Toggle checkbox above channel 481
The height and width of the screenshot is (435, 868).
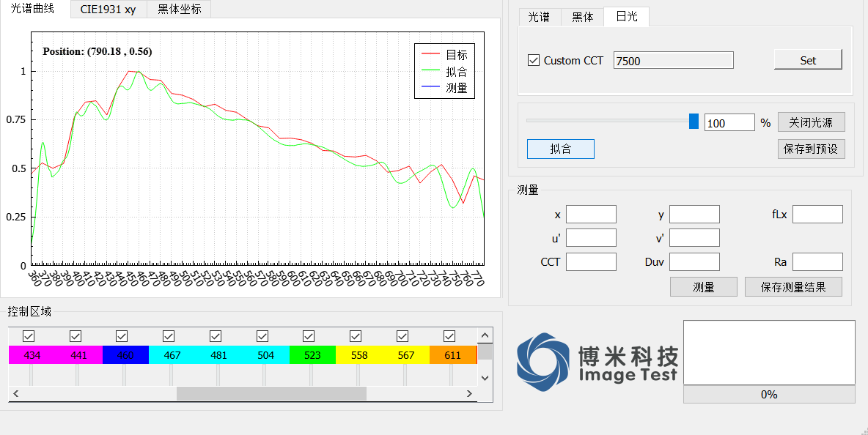point(216,336)
